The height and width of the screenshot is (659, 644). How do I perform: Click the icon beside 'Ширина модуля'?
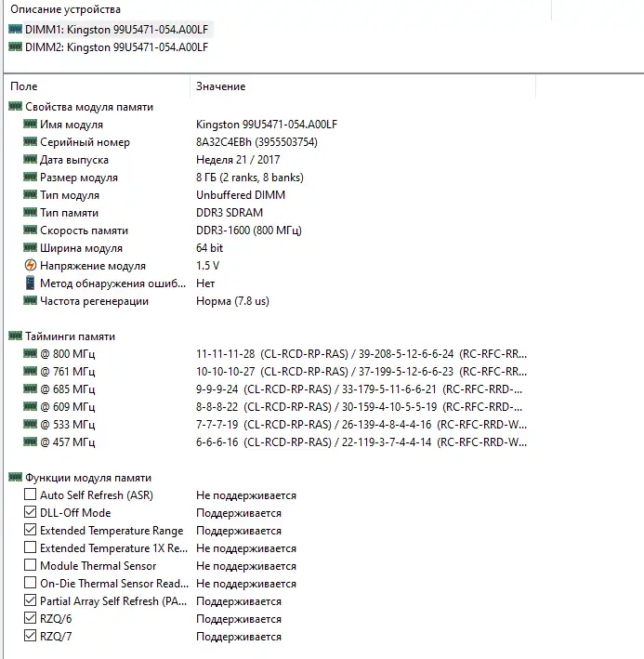tap(30, 247)
